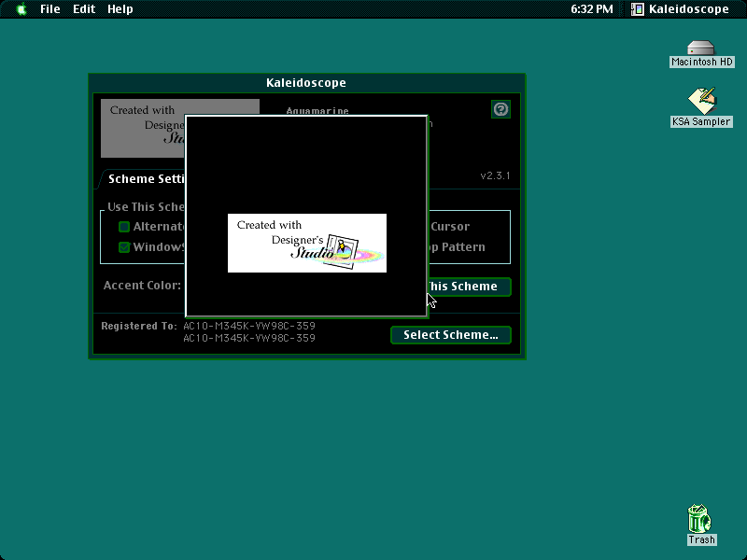Open the Help menu
The height and width of the screenshot is (560, 747).
point(120,9)
